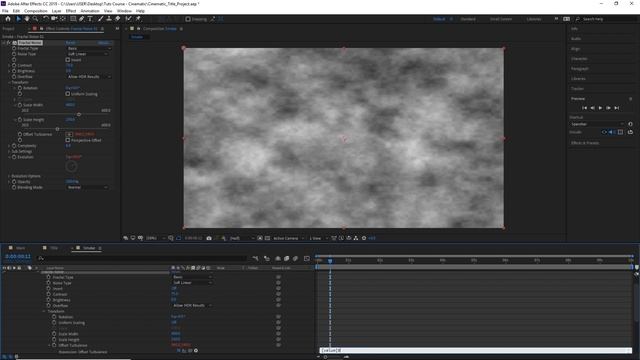
Task: Select the Puppet Pin tool
Action: [138, 19]
